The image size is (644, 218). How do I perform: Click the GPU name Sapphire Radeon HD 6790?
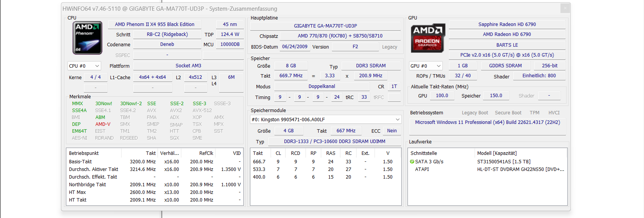(507, 24)
